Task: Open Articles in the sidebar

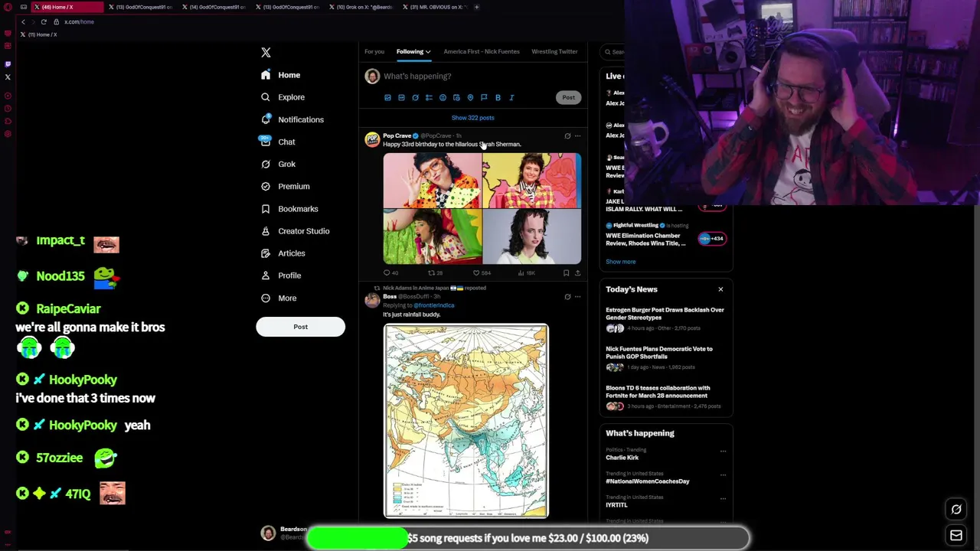Action: (x=283, y=253)
